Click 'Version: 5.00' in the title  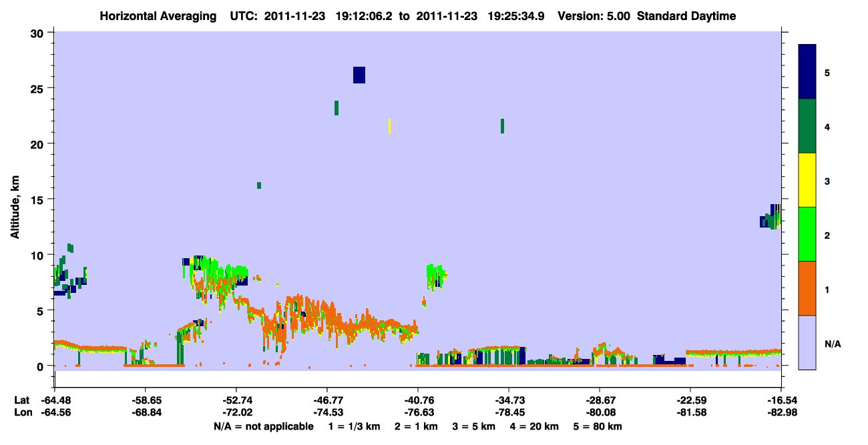click(x=594, y=16)
